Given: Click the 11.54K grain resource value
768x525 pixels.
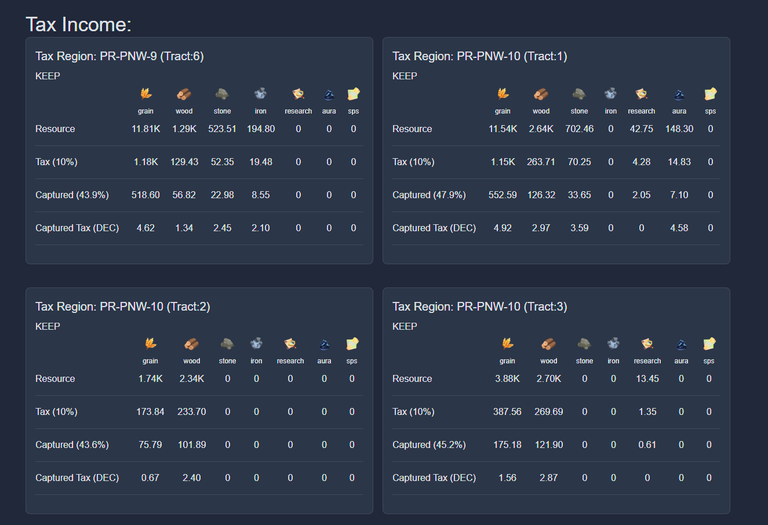Looking at the screenshot, I should pyautogui.click(x=503, y=129).
